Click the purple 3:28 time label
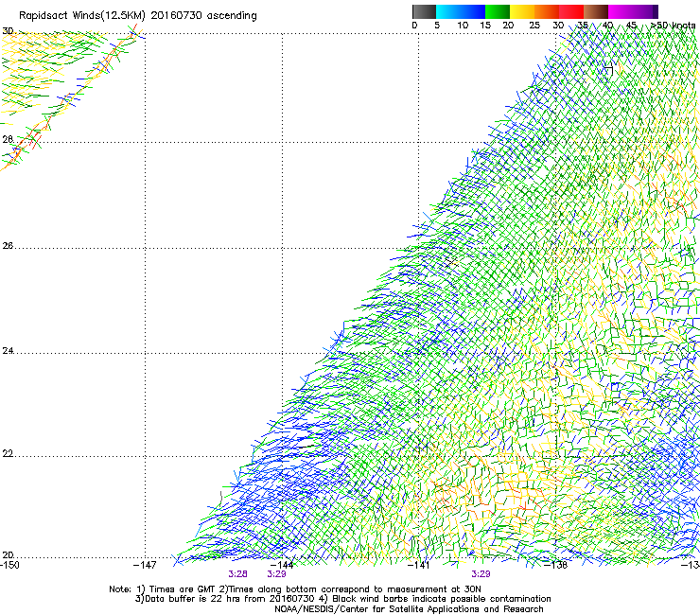 pyautogui.click(x=238, y=574)
